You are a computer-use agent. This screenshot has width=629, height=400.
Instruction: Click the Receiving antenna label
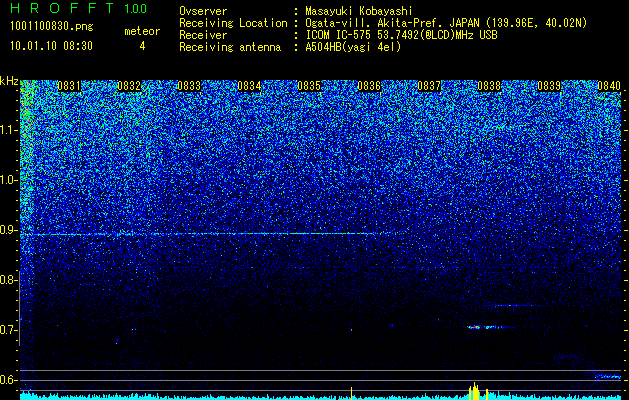coord(230,47)
